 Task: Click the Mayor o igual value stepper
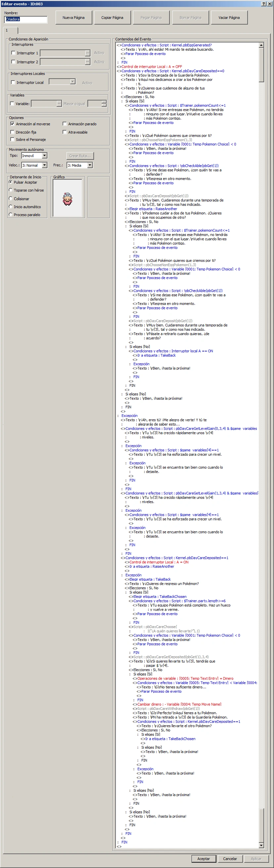pos(104,103)
